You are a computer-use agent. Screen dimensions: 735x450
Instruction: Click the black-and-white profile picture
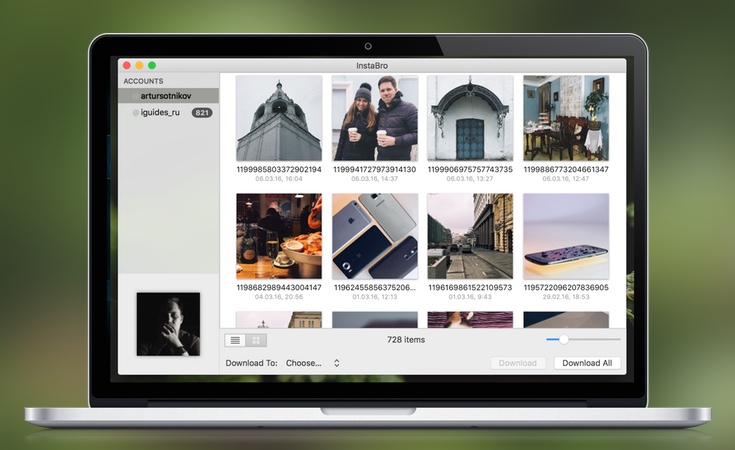(x=168, y=324)
